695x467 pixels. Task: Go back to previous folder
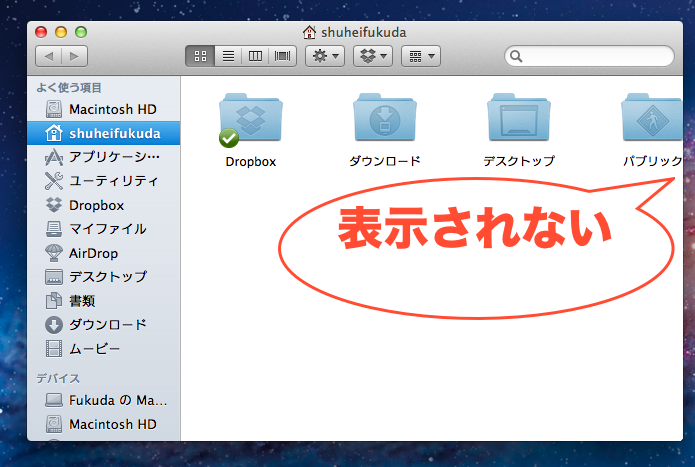click(x=49, y=56)
